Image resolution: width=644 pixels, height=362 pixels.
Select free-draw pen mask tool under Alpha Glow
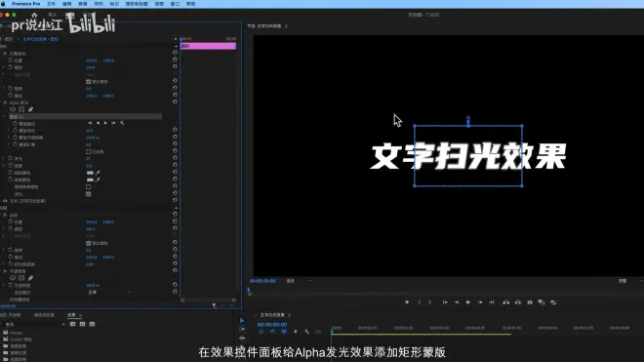click(30, 109)
